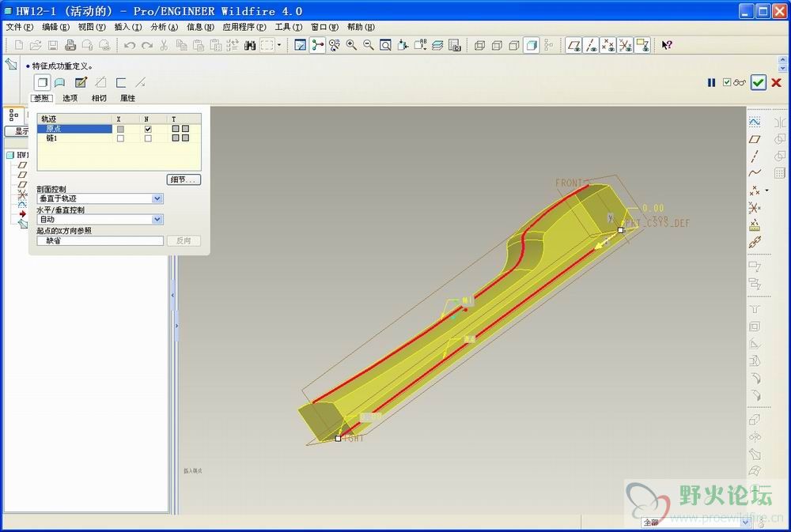Click the model tree settings icon tab
Viewport: 791px width, 532px height.
13,115
